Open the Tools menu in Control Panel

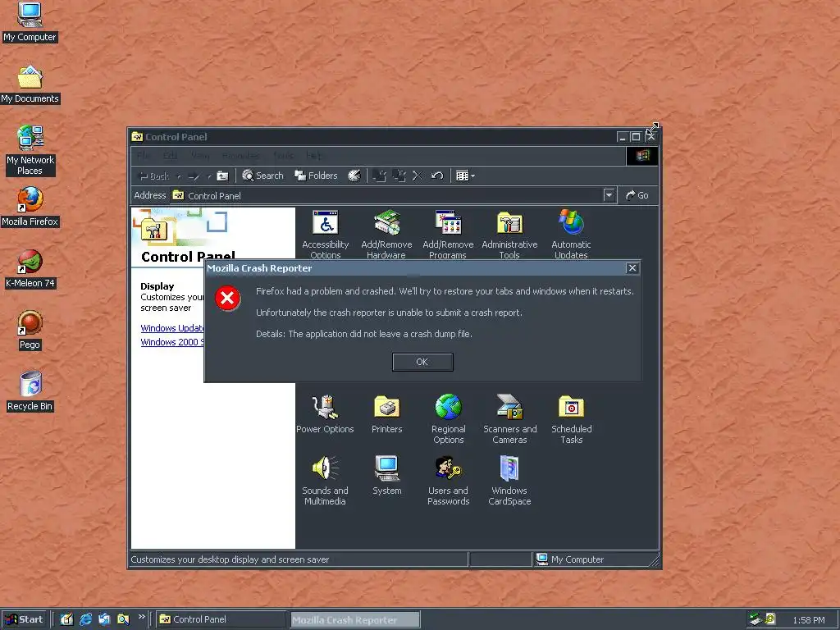283,156
